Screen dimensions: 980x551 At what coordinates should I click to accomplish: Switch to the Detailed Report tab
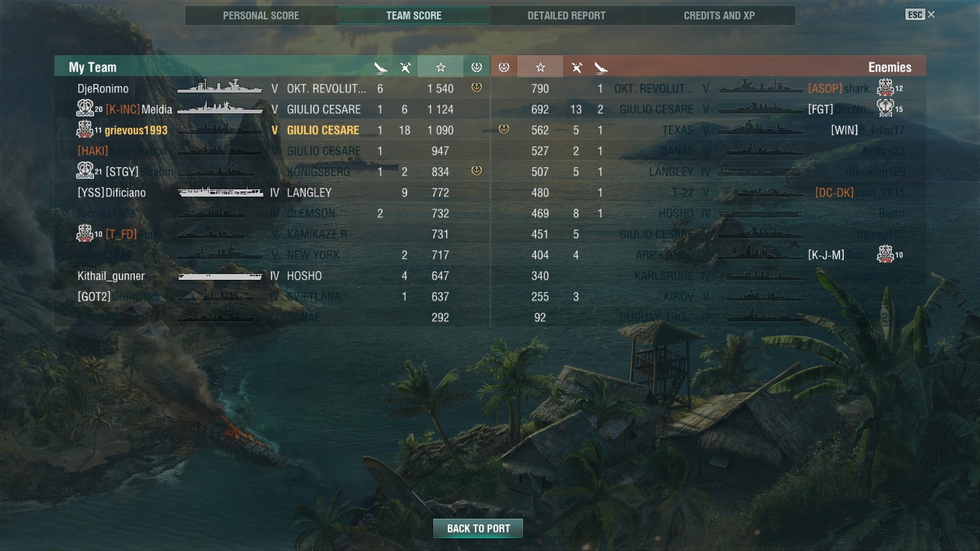pos(566,16)
